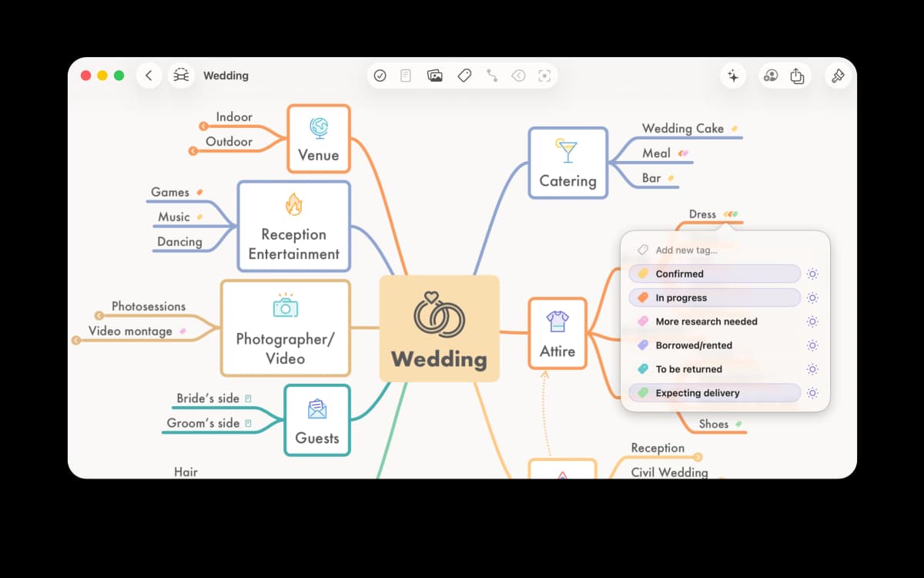Click the wedding rings icon in central node

pos(439,314)
